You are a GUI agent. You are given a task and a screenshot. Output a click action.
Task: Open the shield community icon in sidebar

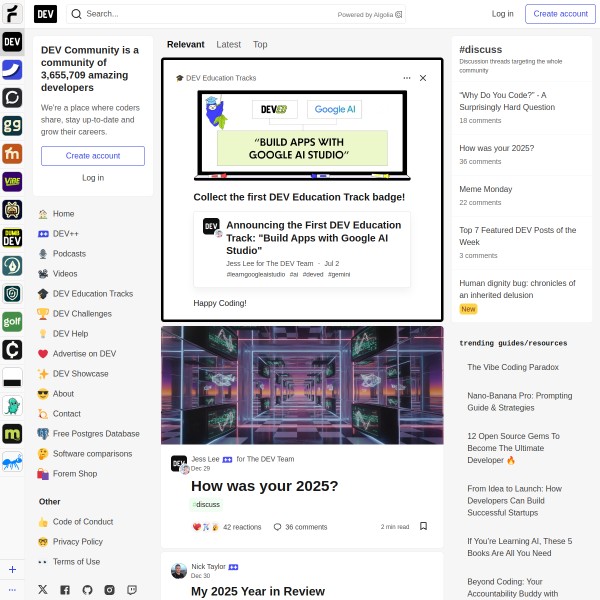coord(12,293)
